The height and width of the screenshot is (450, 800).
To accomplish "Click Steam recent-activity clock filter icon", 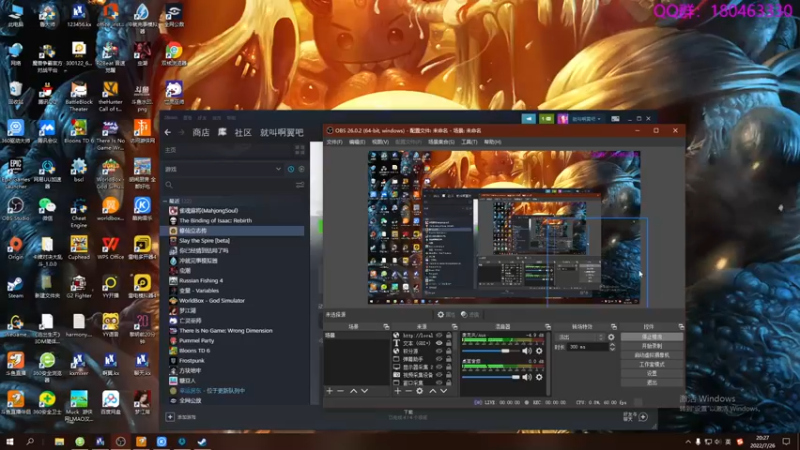I will tap(291, 169).
